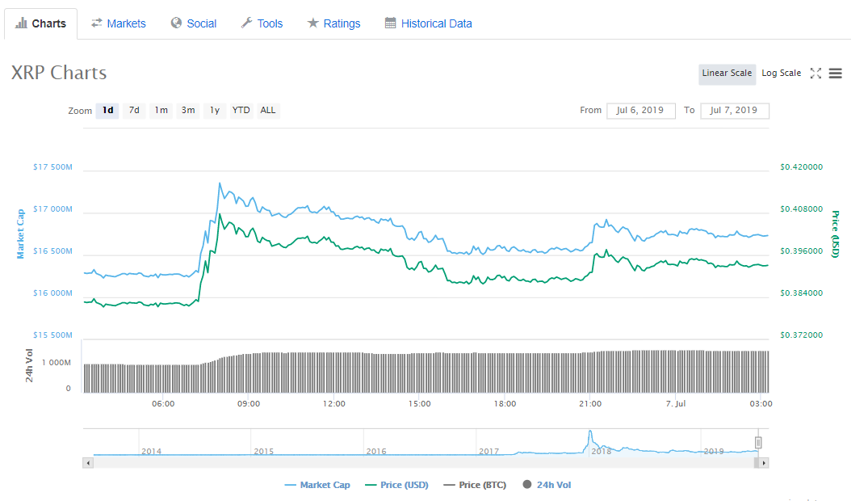
Task: Open chart hamburger menu
Action: 836,74
